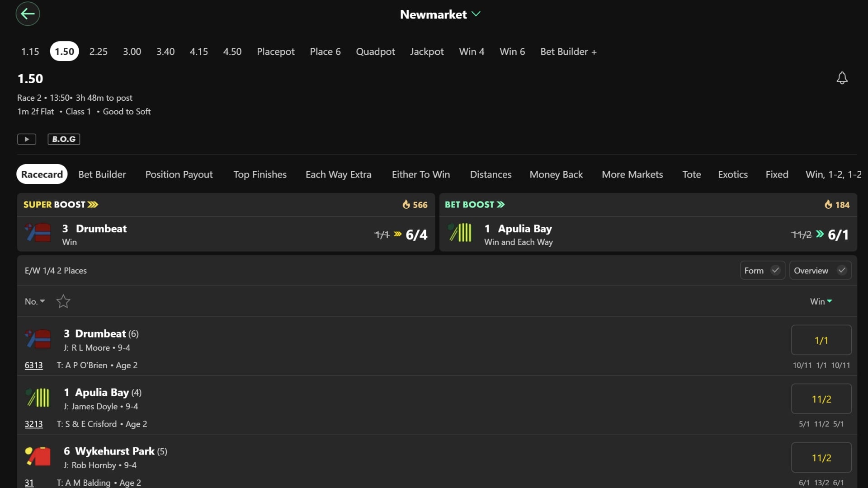Select the 1.15 race time
868x488 pixels.
click(x=30, y=52)
